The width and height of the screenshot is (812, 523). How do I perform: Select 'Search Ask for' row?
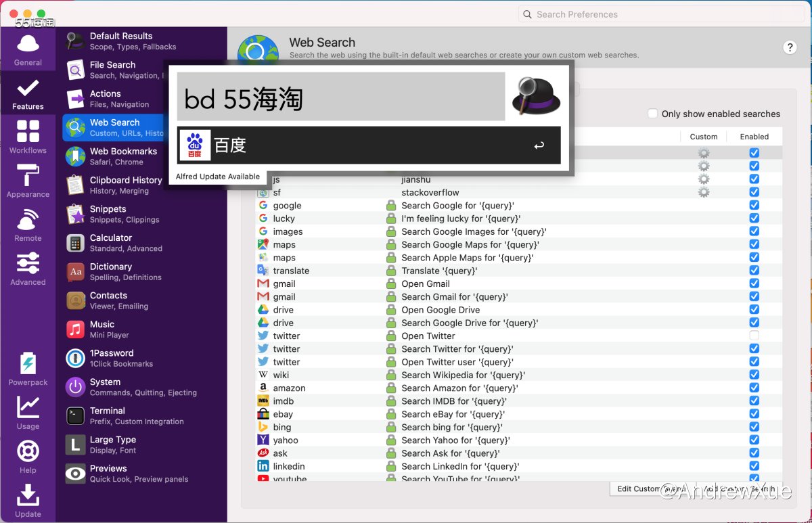click(x=518, y=453)
